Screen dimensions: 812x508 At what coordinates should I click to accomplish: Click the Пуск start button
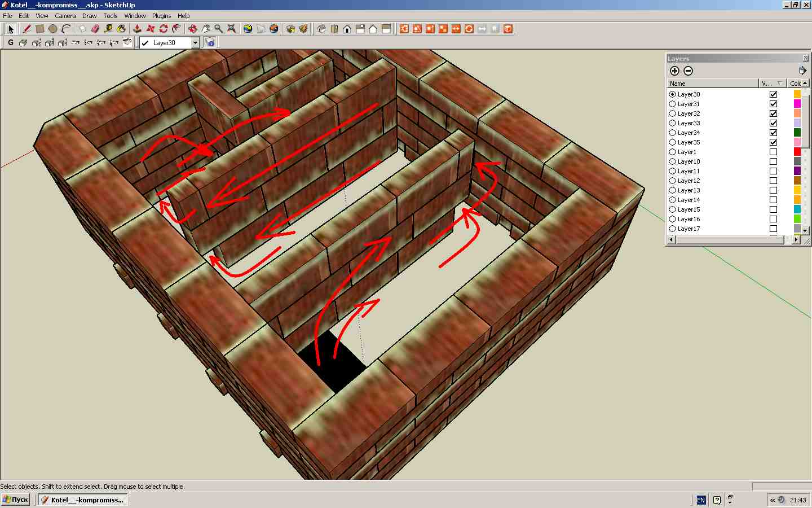point(16,500)
